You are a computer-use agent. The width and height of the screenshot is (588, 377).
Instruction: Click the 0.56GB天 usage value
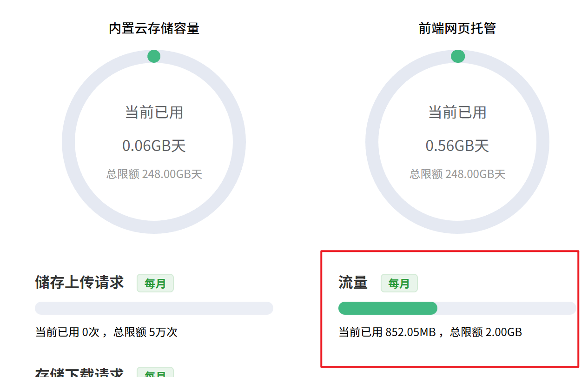pyautogui.click(x=457, y=146)
